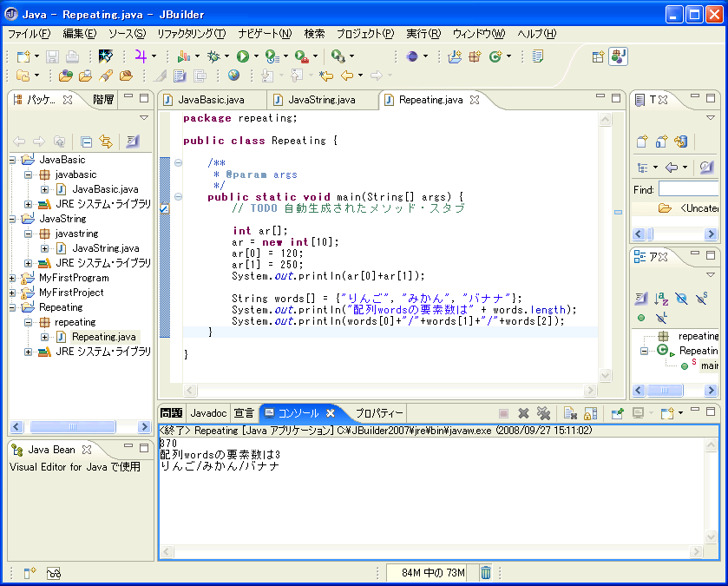Click the Run button in the toolbar

[x=243, y=56]
